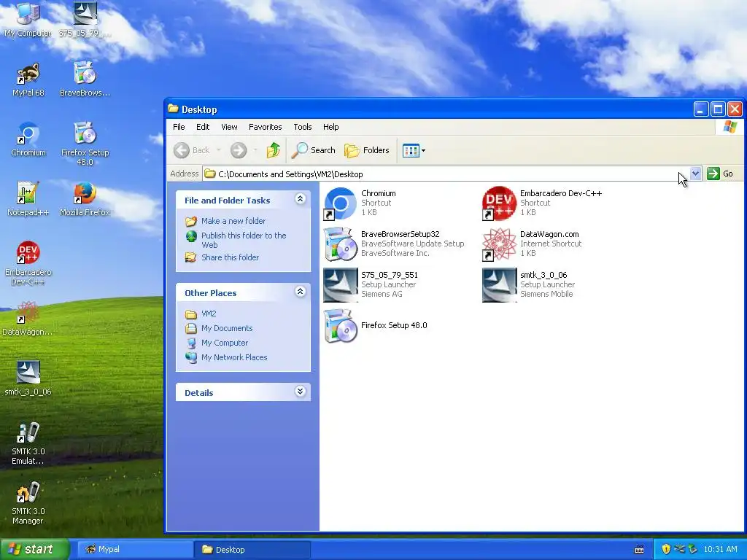Select Embarcadero Dev-C++ file in folder window
Image resolution: width=747 pixels, height=560 pixels.
[542, 203]
